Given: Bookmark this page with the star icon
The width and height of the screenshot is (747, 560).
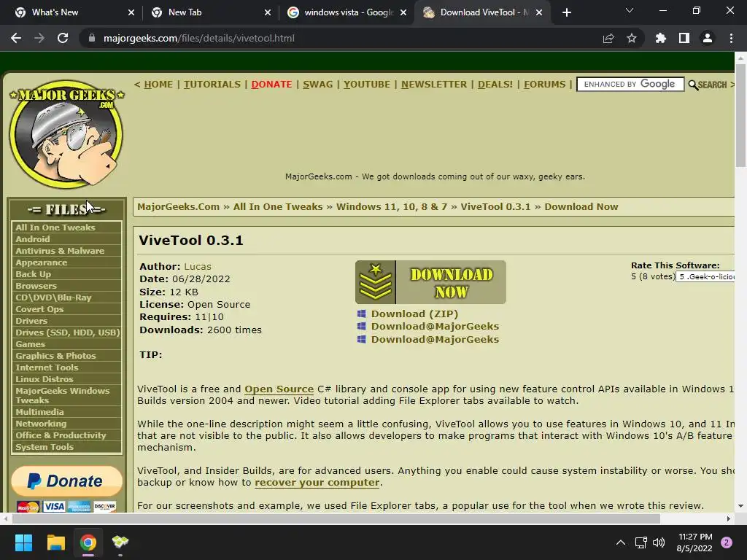Looking at the screenshot, I should pos(632,38).
